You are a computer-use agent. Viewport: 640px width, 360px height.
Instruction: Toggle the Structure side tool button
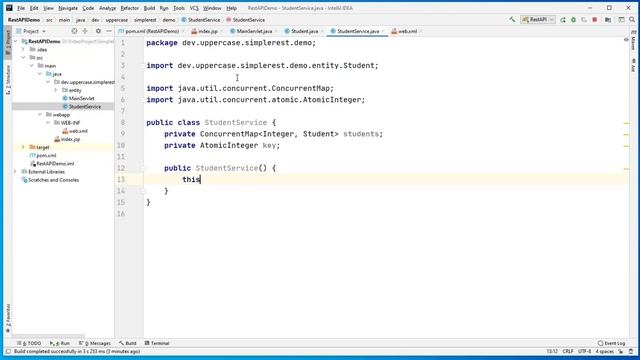tap(8, 80)
